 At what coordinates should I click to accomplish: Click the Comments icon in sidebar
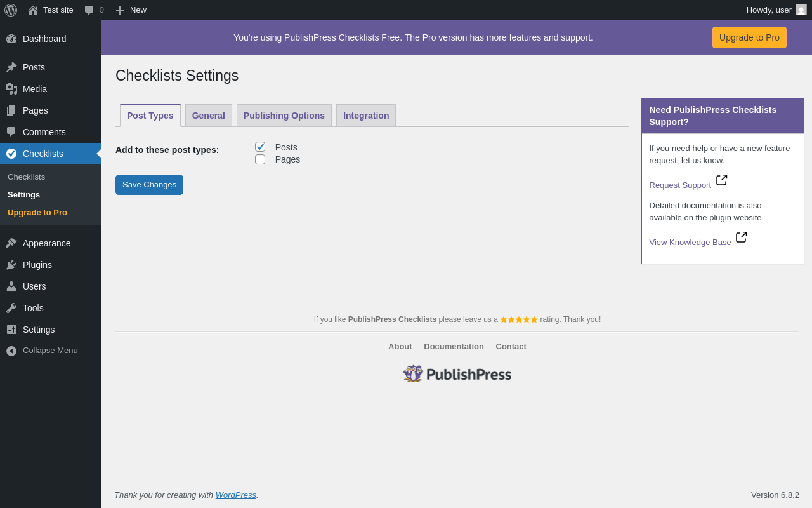pyautogui.click(x=11, y=132)
